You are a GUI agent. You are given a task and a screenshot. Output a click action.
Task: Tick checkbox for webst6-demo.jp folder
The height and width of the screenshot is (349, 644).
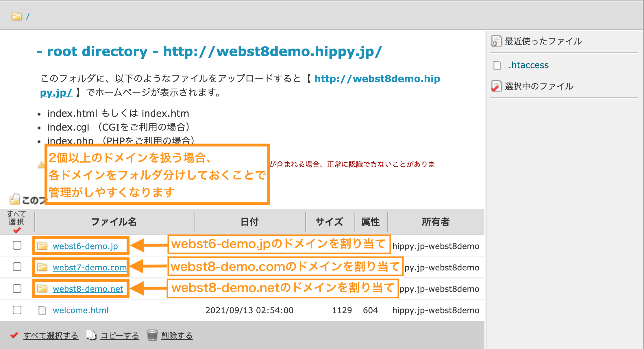pyautogui.click(x=17, y=245)
